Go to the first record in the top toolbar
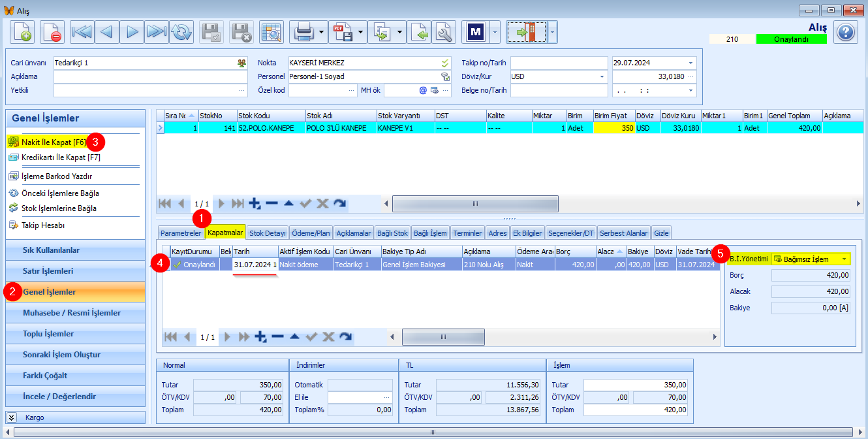Image resolution: width=868 pixels, height=439 pixels. (x=82, y=31)
